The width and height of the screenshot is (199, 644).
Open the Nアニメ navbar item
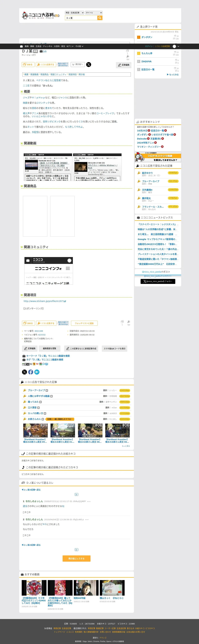70,46
